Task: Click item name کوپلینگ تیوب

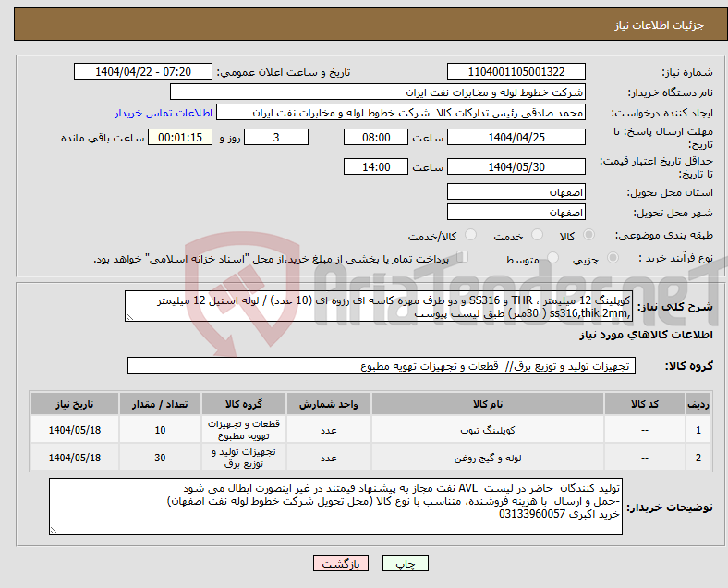Action: (x=488, y=430)
